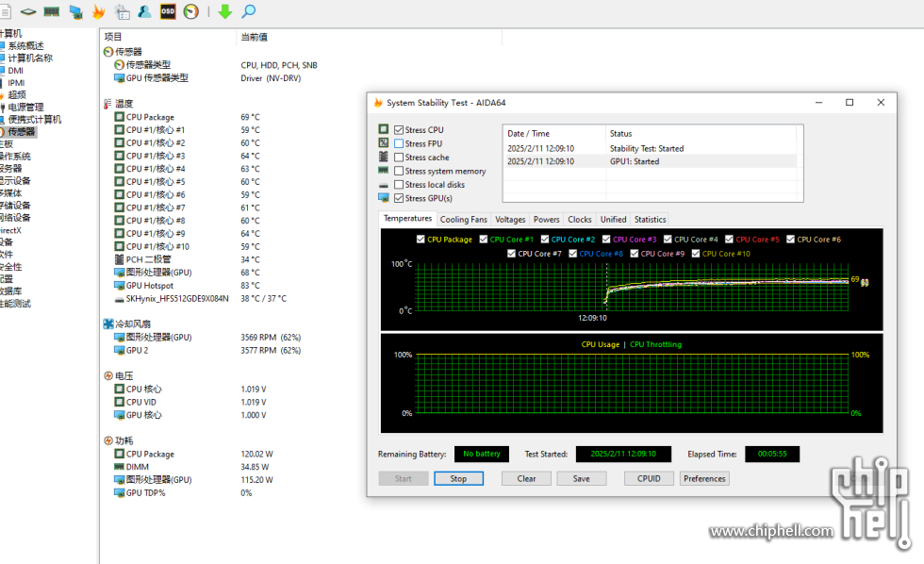The image size is (924, 564).
Task: Enable Stress local disks checkbox
Action: 399,185
